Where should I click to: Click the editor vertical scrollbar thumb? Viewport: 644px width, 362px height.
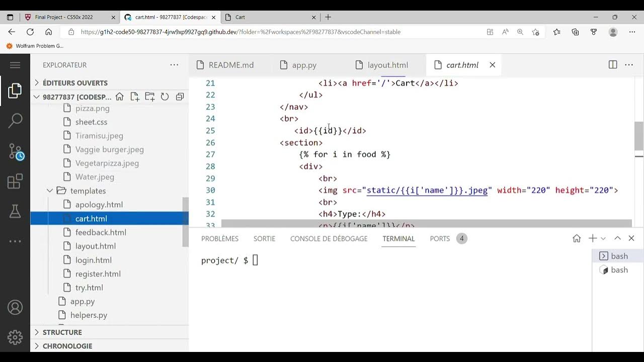pos(639,136)
